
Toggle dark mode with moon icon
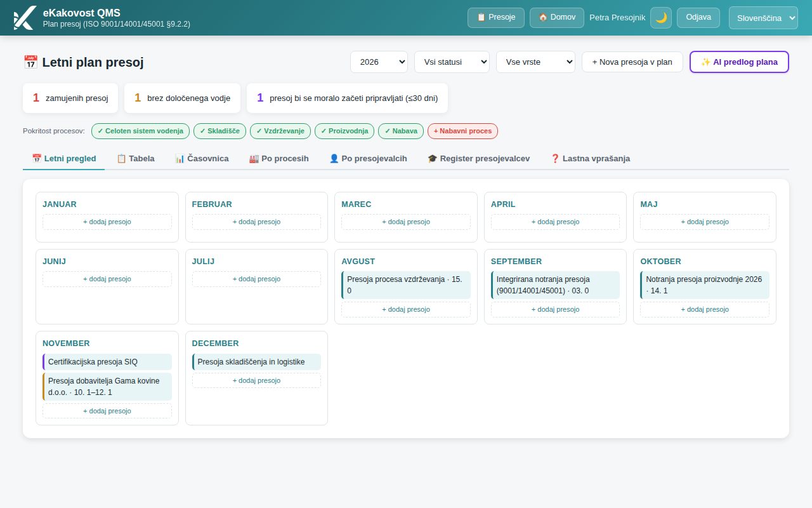pyautogui.click(x=661, y=18)
